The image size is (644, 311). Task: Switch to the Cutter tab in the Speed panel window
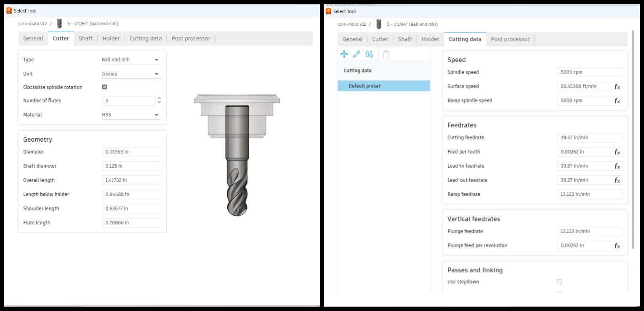coord(380,39)
